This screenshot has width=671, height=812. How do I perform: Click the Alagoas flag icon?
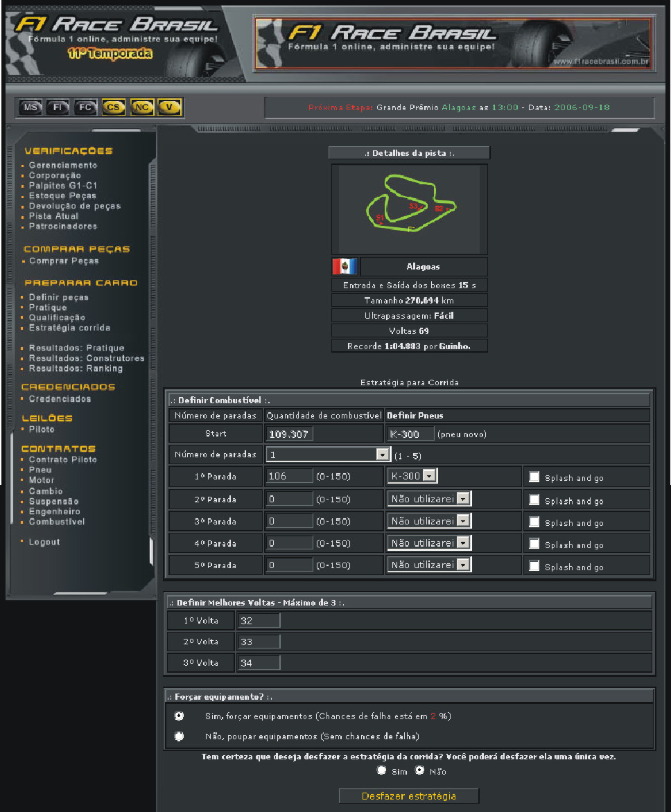(x=345, y=267)
